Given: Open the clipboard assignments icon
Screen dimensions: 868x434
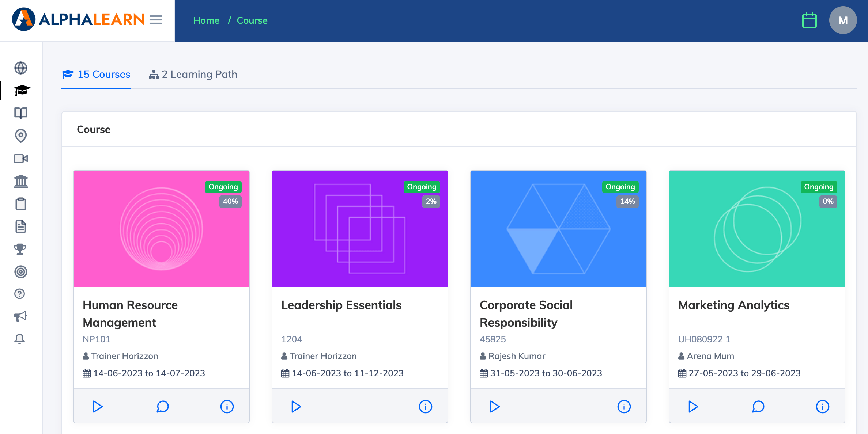Looking at the screenshot, I should click(21, 204).
